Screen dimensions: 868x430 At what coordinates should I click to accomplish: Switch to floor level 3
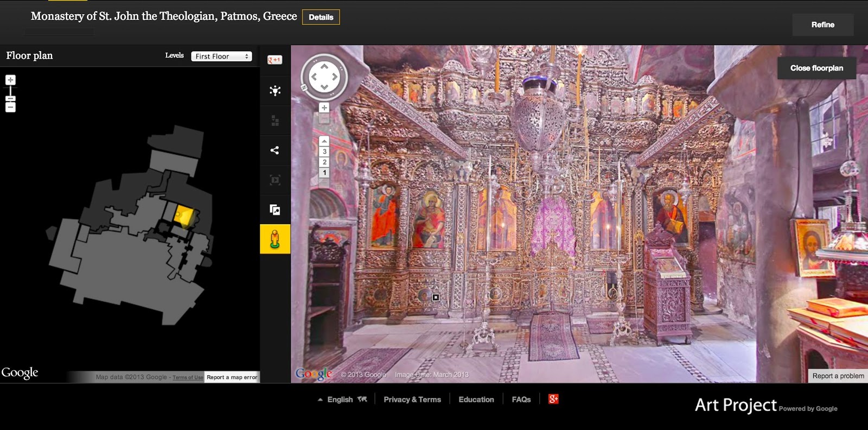pyautogui.click(x=324, y=151)
